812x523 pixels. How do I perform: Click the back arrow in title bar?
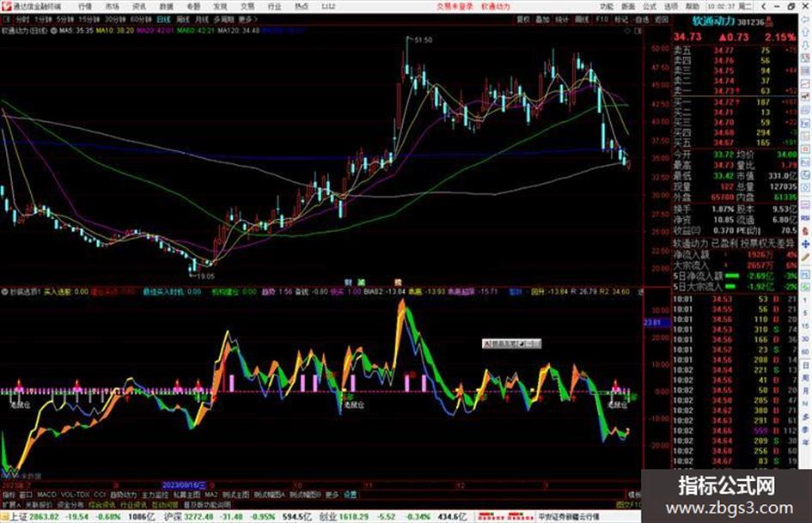click(763, 6)
